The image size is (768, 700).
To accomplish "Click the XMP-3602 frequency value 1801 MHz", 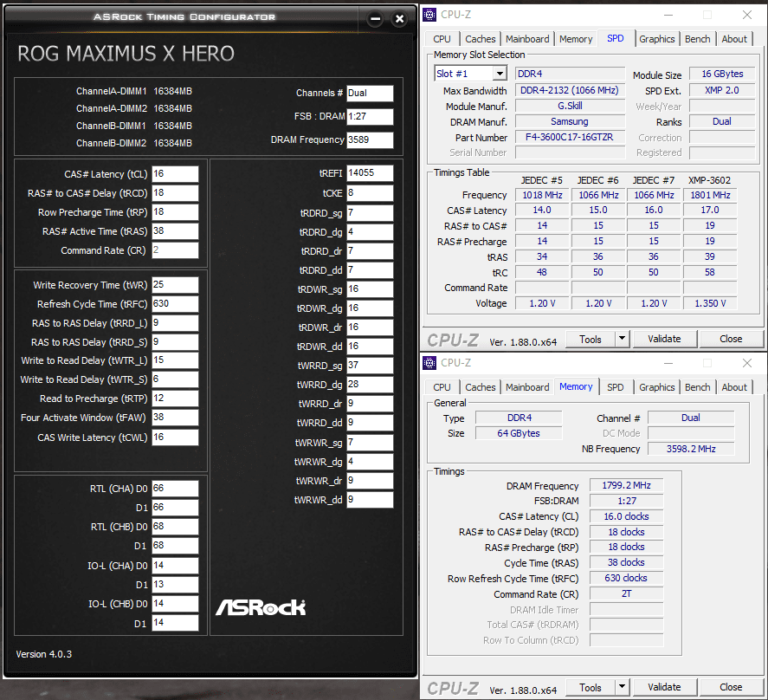I will click(710, 195).
